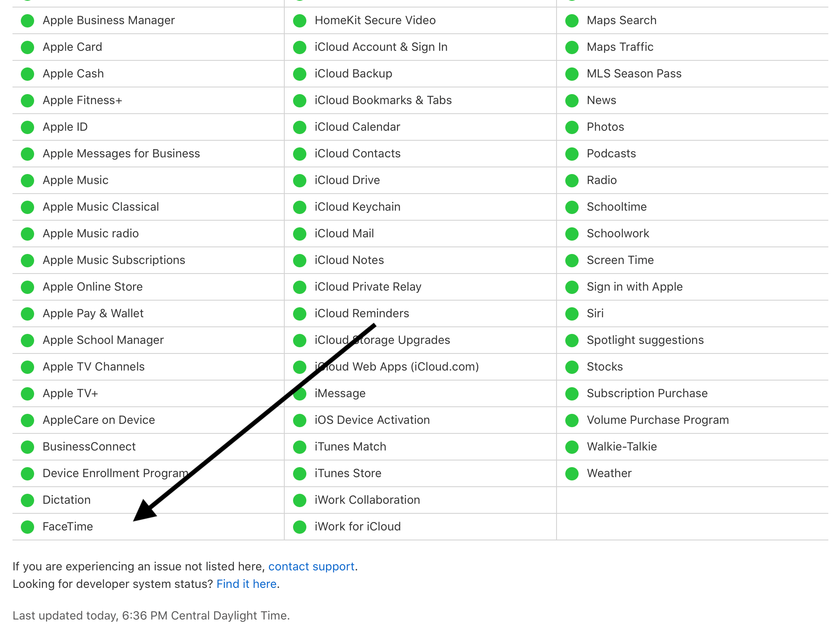
Task: Click the green status dot beside Apple Music
Action: point(27,181)
